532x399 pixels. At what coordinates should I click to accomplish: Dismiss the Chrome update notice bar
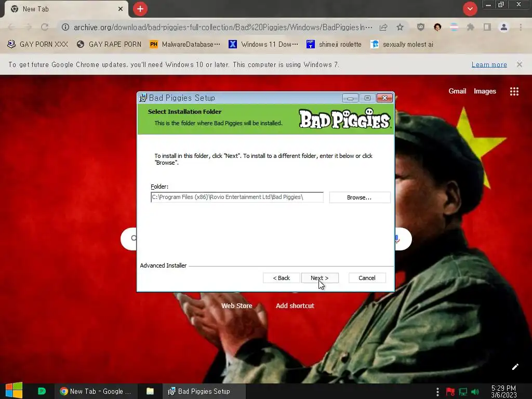[x=520, y=64]
